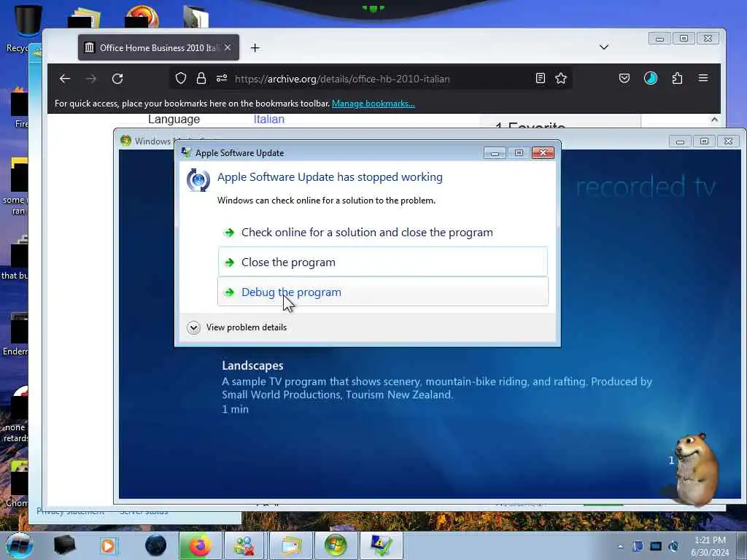Open the clock showing 1:21 PM
The width and height of the screenshot is (747, 560).
pos(710,546)
